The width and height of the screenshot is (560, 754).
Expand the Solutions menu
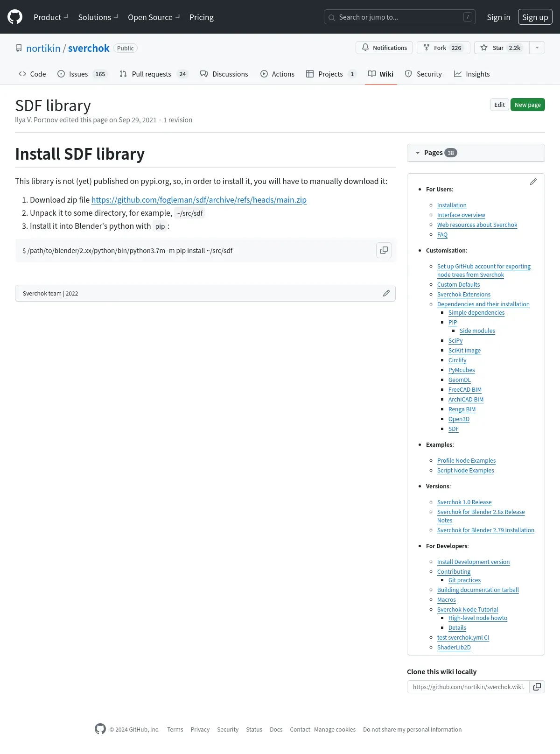click(98, 17)
